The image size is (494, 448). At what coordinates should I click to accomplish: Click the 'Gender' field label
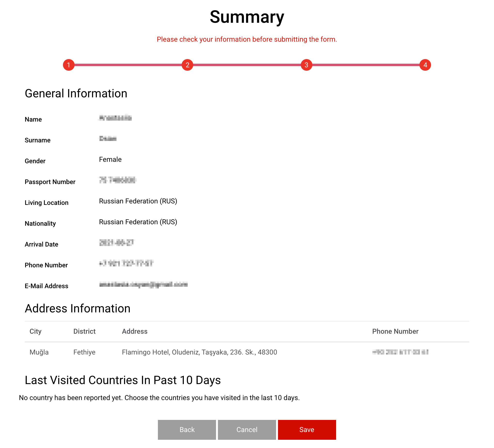coord(35,161)
